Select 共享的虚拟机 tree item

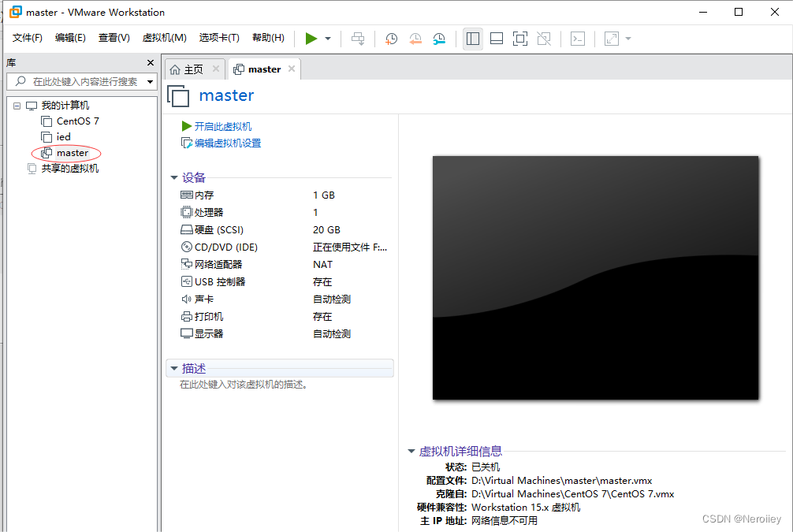pyautogui.click(x=69, y=169)
